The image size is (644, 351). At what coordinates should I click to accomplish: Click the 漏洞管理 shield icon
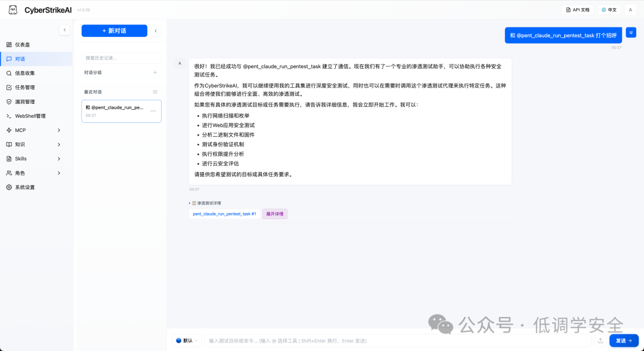coord(9,101)
